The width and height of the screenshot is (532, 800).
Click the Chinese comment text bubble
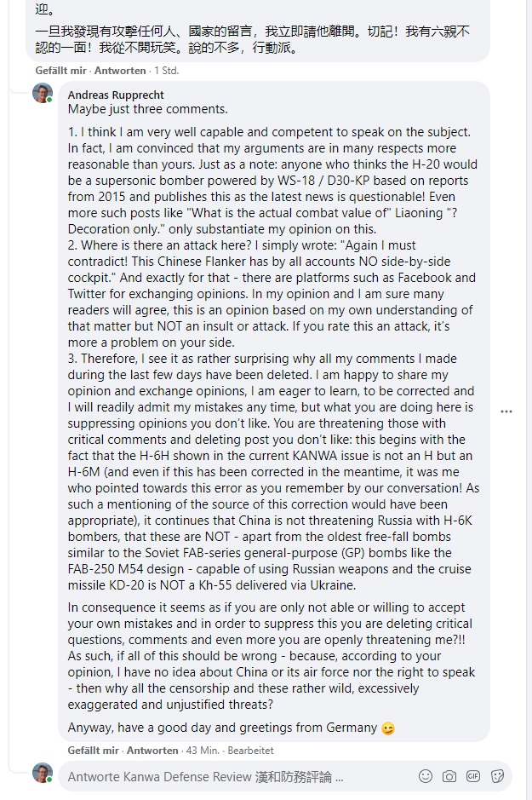tap(258, 30)
